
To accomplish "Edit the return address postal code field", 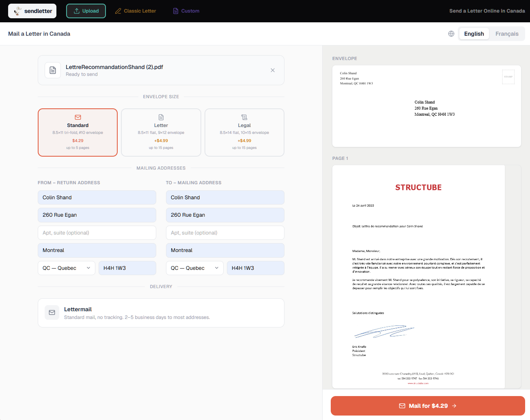I will pyautogui.click(x=127, y=268).
